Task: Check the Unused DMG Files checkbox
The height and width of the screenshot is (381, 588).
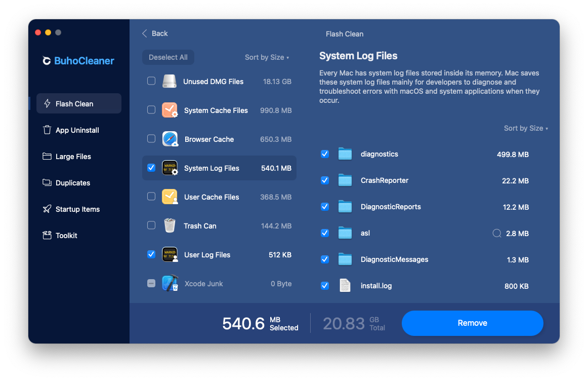Action: pos(151,81)
